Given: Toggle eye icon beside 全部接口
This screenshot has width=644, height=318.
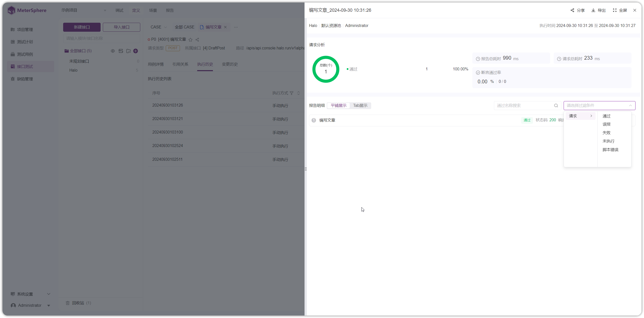Looking at the screenshot, I should point(113,51).
